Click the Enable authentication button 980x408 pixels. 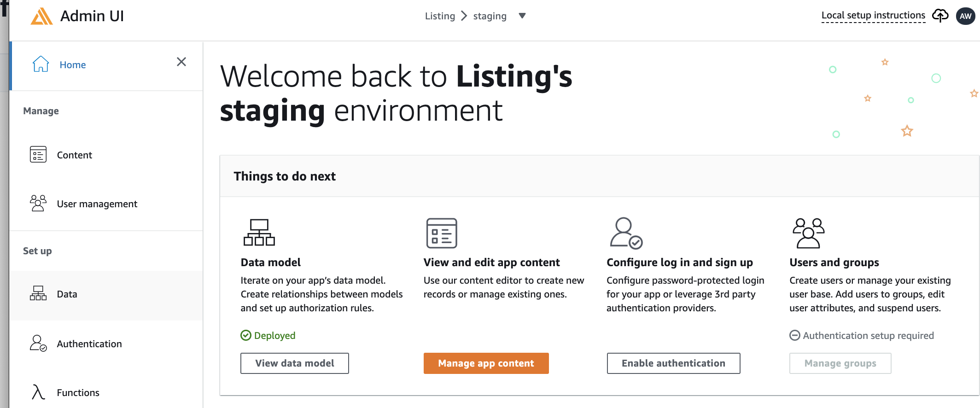tap(673, 363)
